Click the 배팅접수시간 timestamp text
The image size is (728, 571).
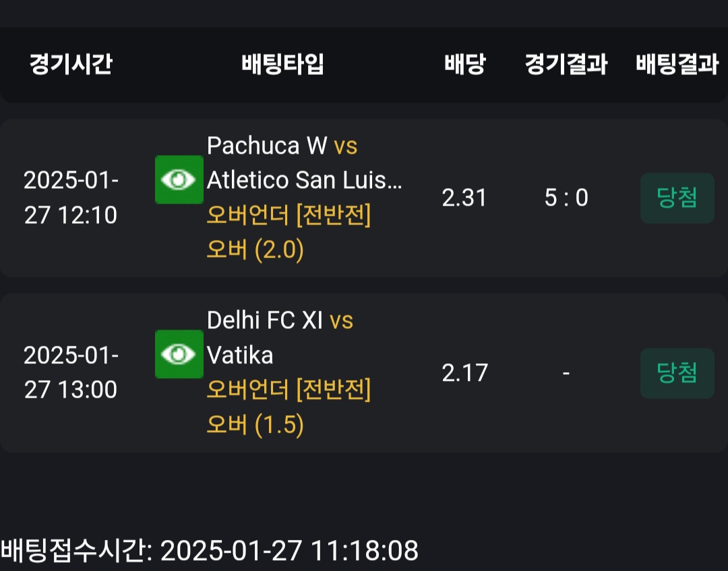point(210,551)
